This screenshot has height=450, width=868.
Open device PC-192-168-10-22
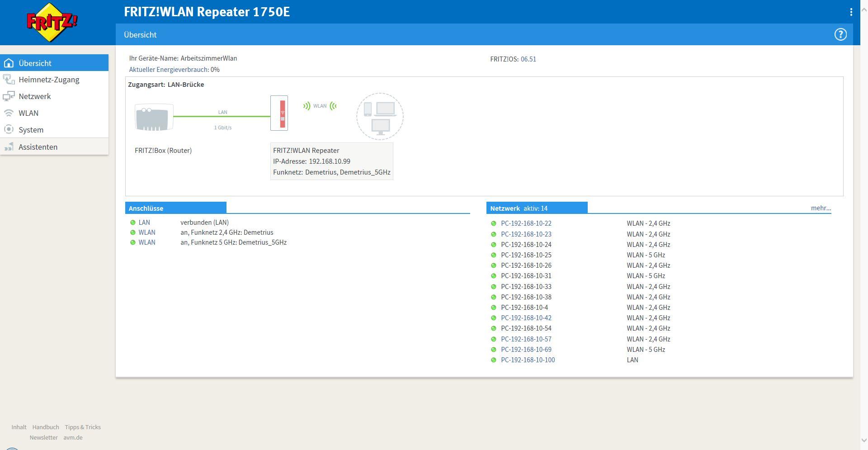pyautogui.click(x=526, y=223)
